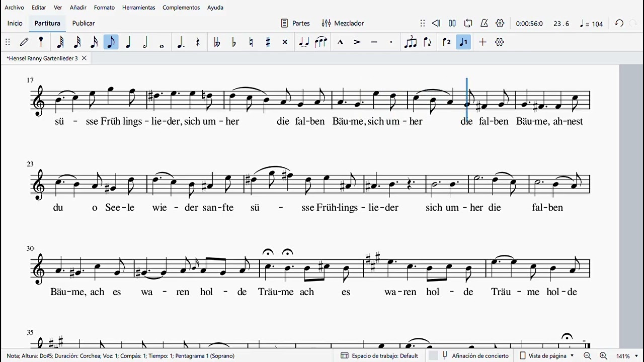Close the Hensel Fanny Gartenlieder 3 tab
This screenshot has height=362, width=644.
click(84, 58)
